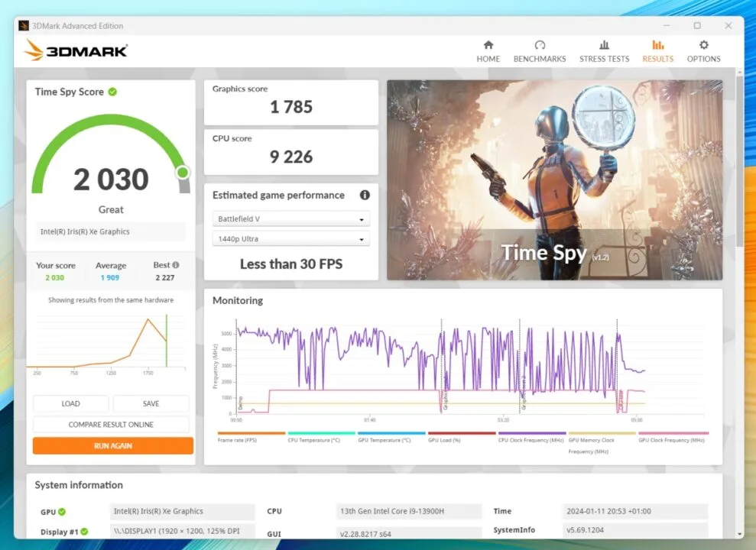This screenshot has width=756, height=550.
Task: Click the info icon beside Estimated game performance
Action: [365, 195]
